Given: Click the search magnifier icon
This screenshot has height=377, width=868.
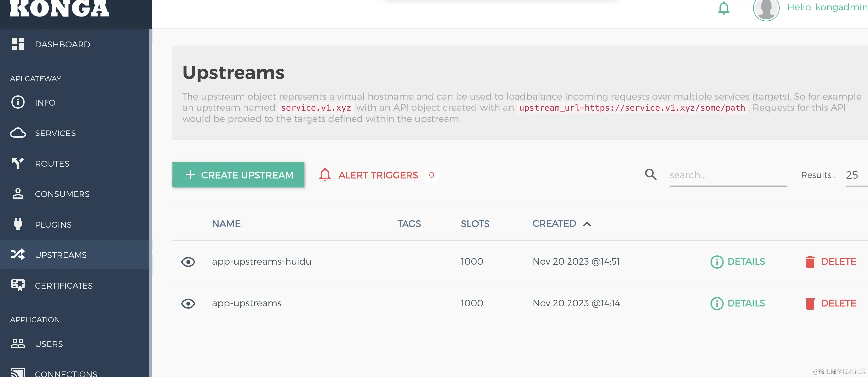Looking at the screenshot, I should pyautogui.click(x=650, y=175).
